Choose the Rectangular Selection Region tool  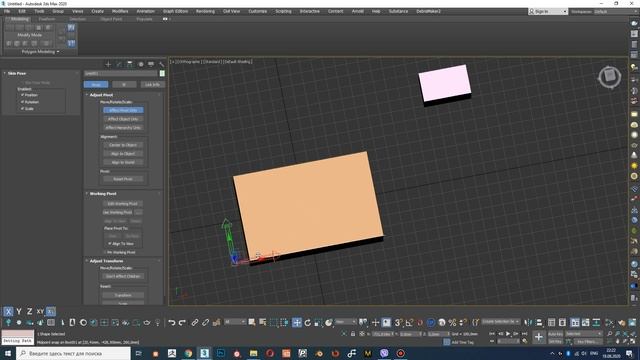pos(273,322)
